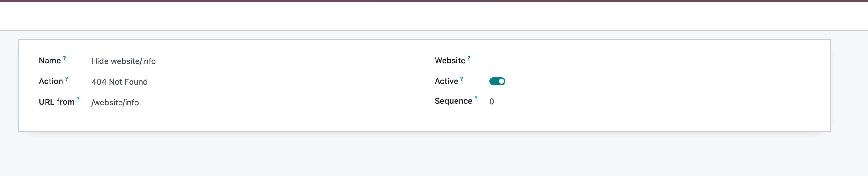
Task: Click the URL from label text
Action: coord(57,102)
